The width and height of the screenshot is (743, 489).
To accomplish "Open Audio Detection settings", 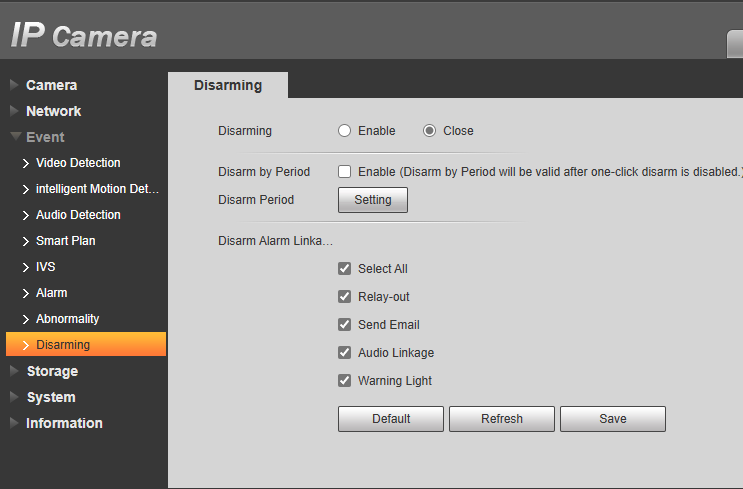I will [x=78, y=215].
